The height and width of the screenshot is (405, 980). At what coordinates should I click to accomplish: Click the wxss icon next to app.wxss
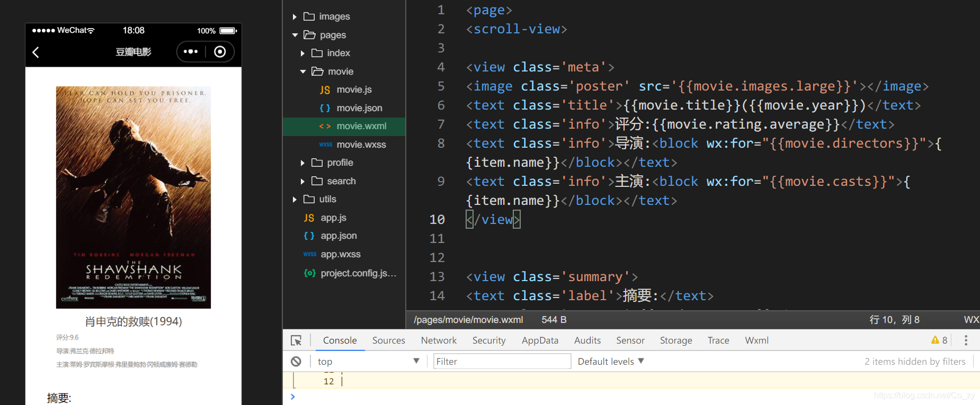[x=309, y=254]
